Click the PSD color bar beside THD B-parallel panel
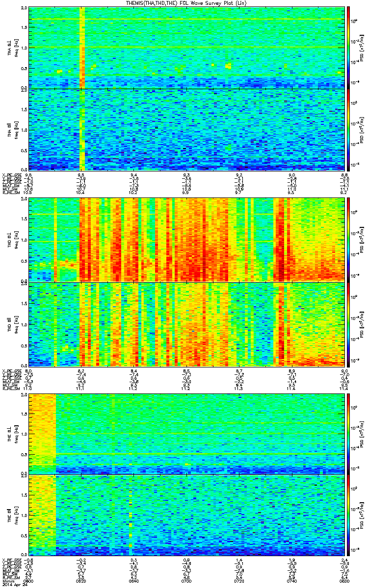 (x=349, y=324)
